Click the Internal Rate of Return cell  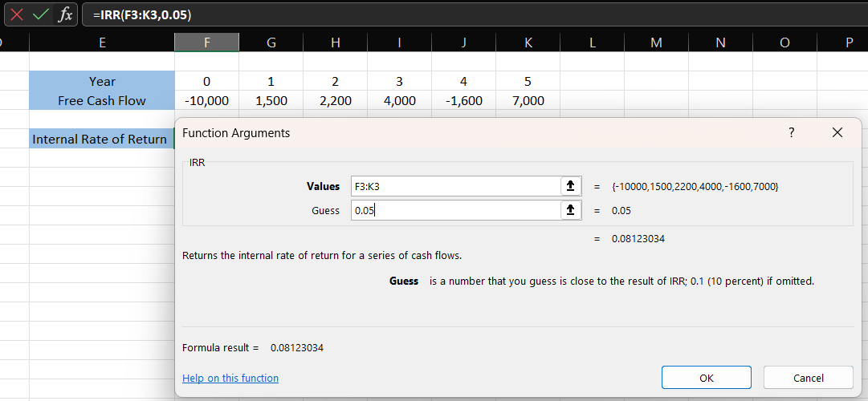pyautogui.click(x=101, y=139)
